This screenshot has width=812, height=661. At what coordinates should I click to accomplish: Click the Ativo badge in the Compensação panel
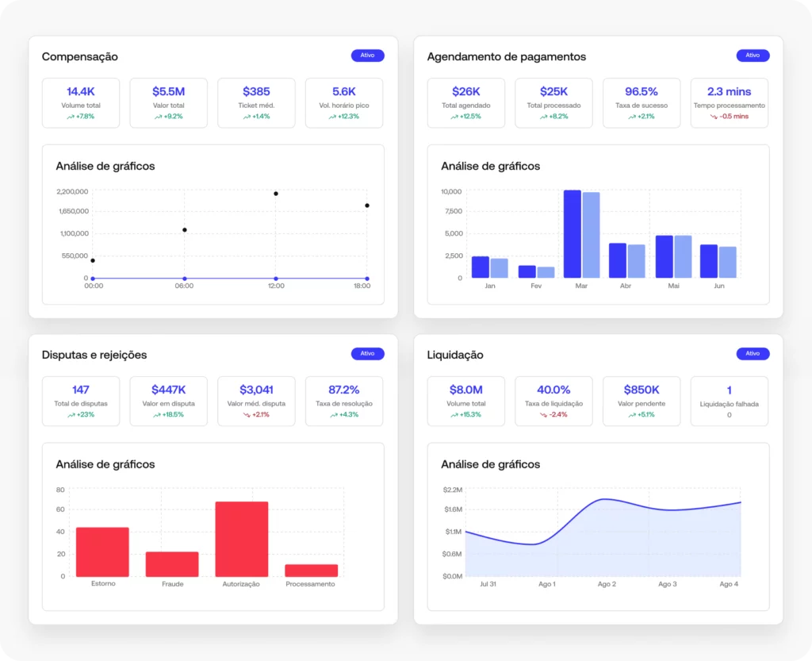click(367, 56)
